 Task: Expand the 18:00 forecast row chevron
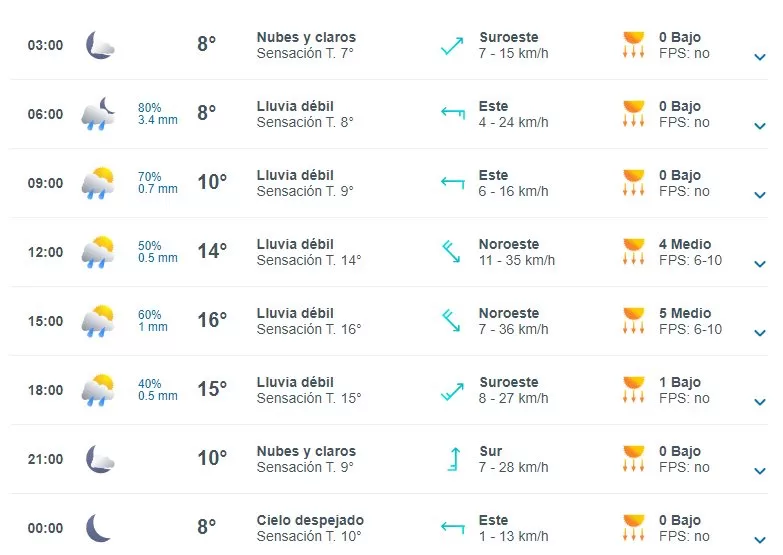(759, 403)
